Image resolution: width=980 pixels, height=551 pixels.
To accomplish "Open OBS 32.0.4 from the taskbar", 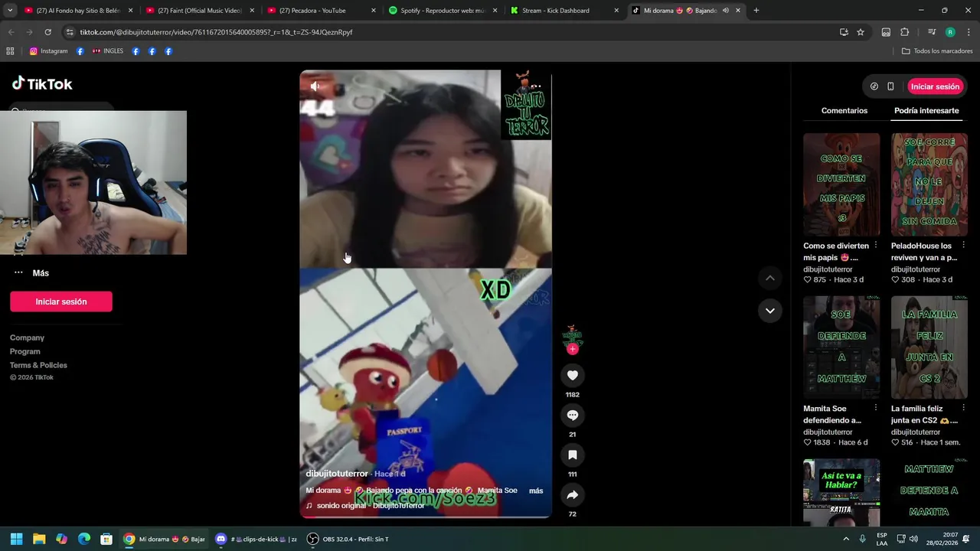I will click(348, 539).
